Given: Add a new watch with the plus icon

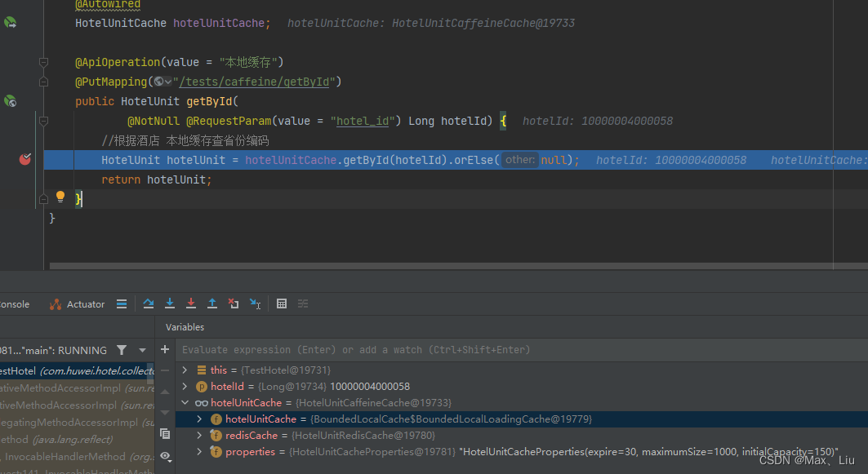Looking at the screenshot, I should [x=164, y=348].
